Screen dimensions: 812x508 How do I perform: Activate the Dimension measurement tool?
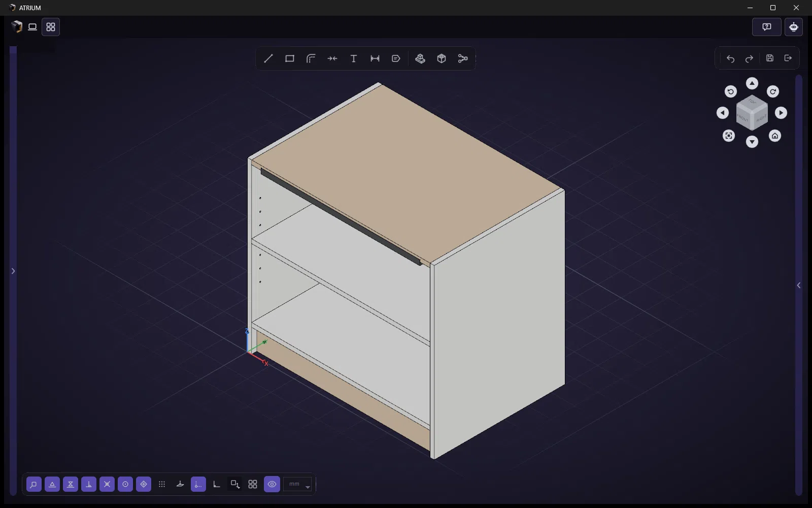(x=375, y=58)
